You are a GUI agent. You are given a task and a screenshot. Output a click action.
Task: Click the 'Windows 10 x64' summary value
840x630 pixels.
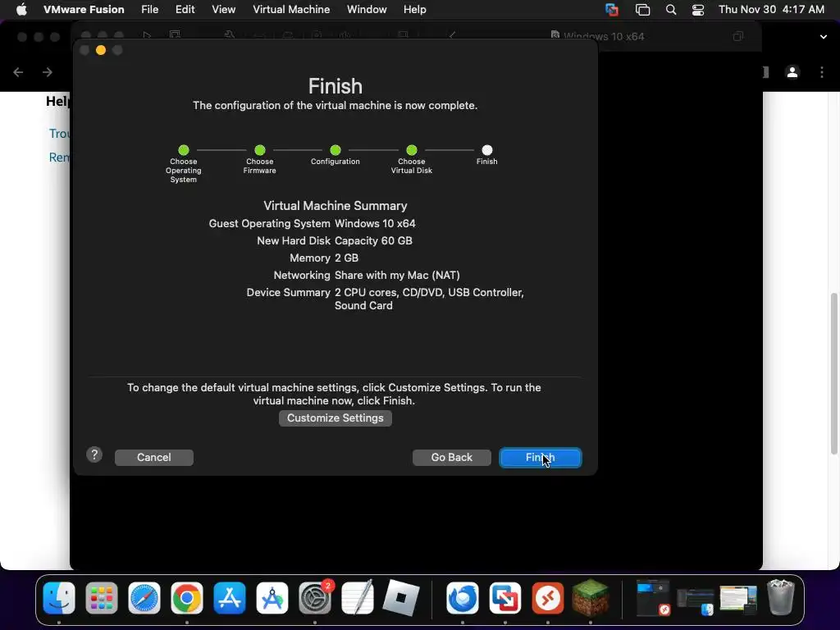(375, 223)
